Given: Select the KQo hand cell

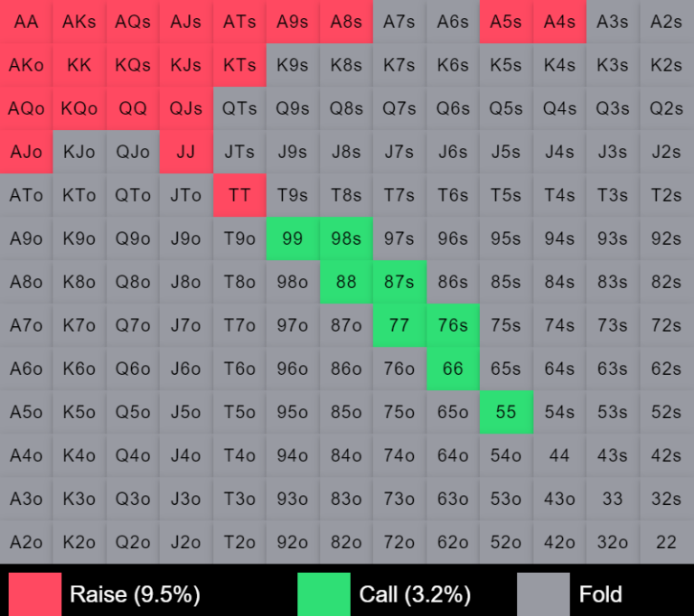Looking at the screenshot, I should pos(80,108).
